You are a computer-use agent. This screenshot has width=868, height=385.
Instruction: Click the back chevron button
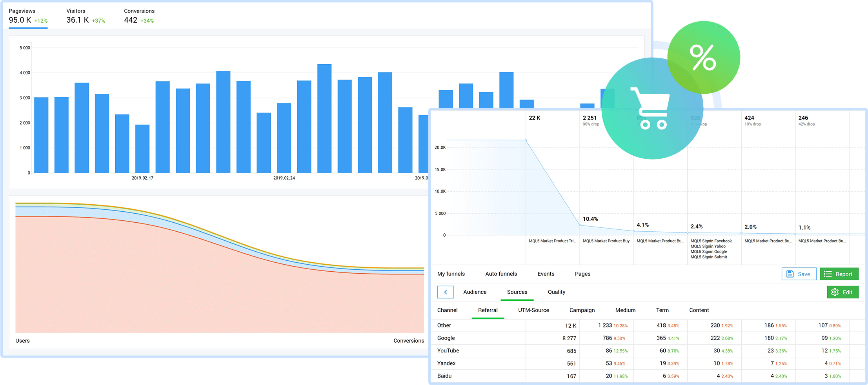[446, 292]
